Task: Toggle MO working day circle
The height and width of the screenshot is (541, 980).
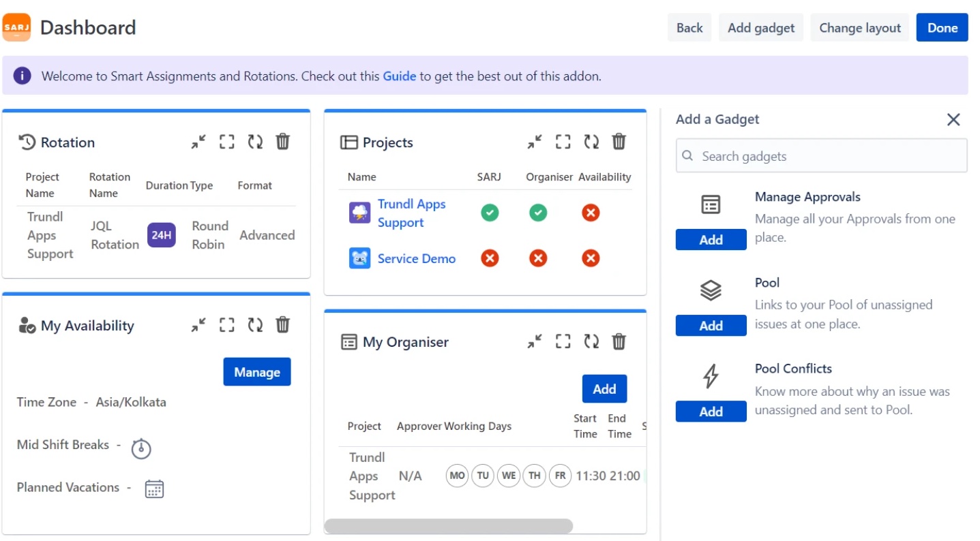Action: click(457, 476)
